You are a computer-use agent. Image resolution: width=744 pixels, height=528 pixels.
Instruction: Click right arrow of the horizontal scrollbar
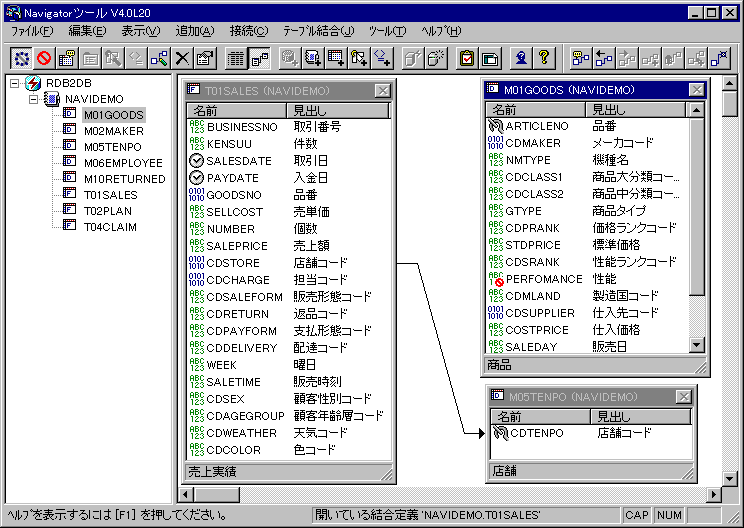pyautogui.click(x=714, y=495)
